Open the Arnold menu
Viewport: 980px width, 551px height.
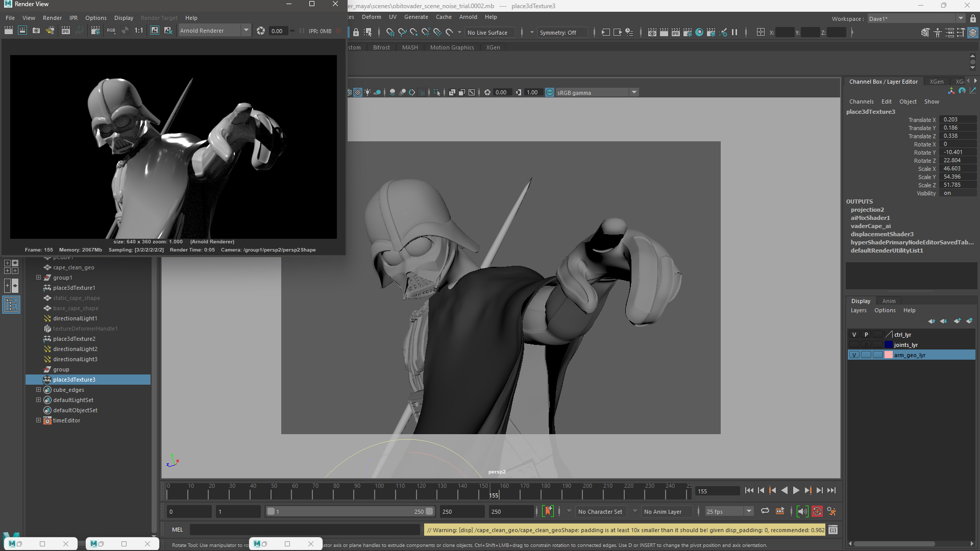468,17
